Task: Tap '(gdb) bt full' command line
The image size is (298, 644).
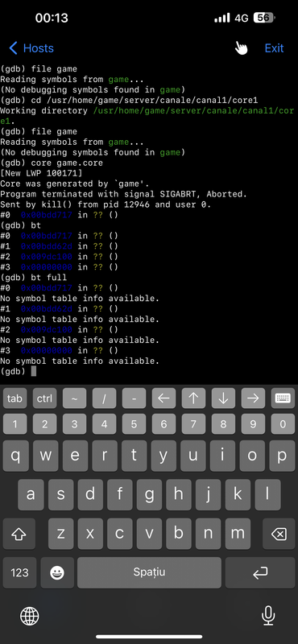Action: (x=33, y=277)
